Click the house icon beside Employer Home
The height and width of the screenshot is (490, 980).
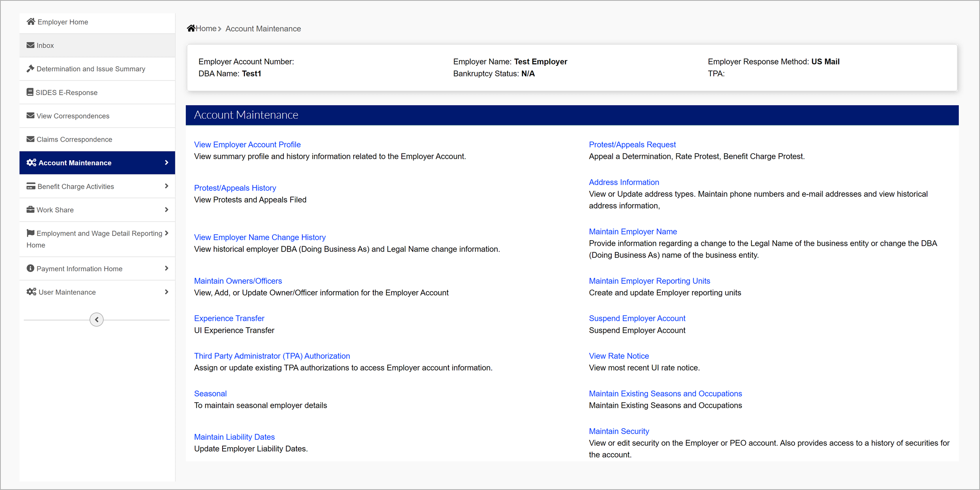[31, 22]
